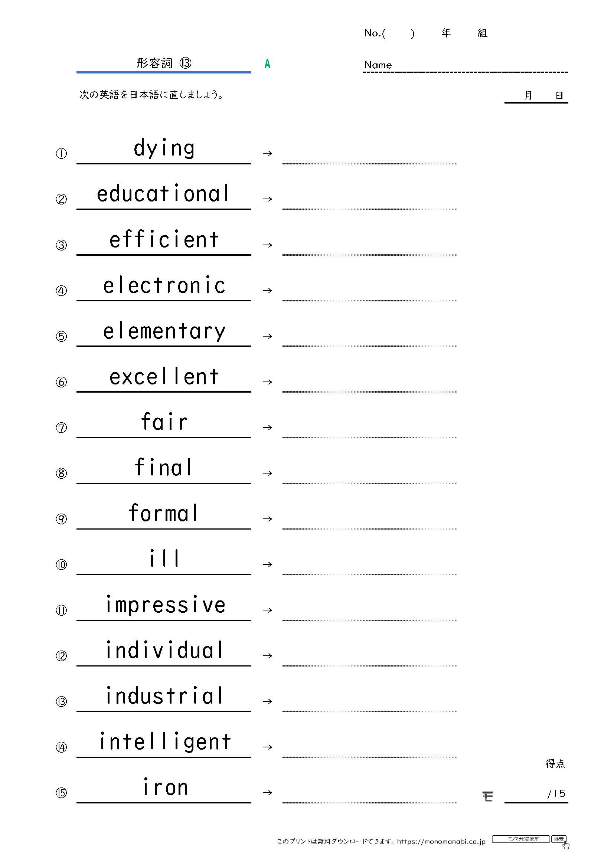Click the モノマナビ研究所 search box
The width and height of the screenshot is (614, 868).
[520, 839]
